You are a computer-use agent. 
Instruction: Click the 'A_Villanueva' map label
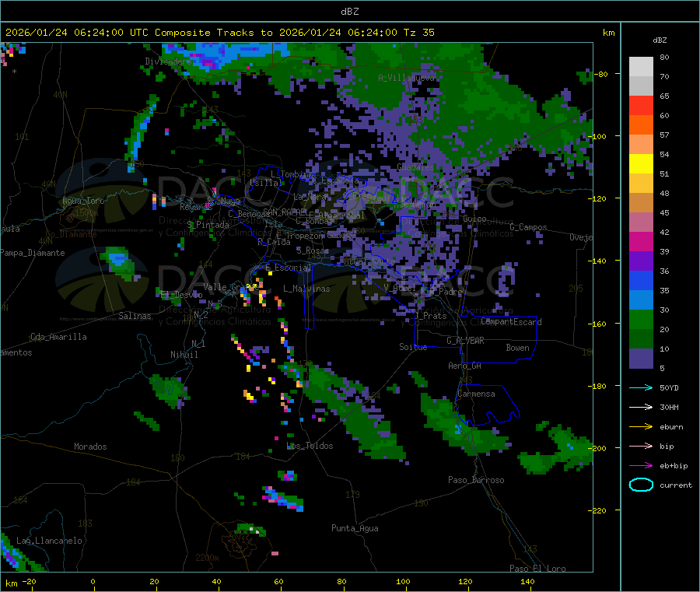pos(406,78)
